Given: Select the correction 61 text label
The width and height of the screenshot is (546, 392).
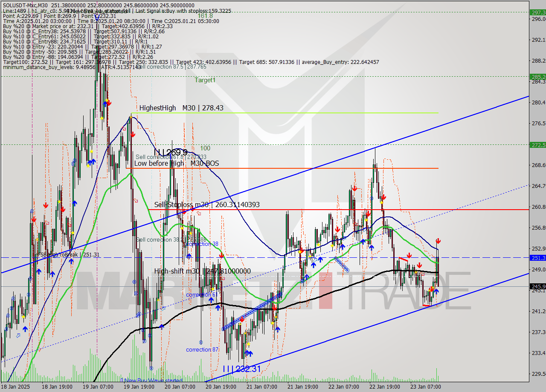Looking at the screenshot, I should (x=202, y=295).
